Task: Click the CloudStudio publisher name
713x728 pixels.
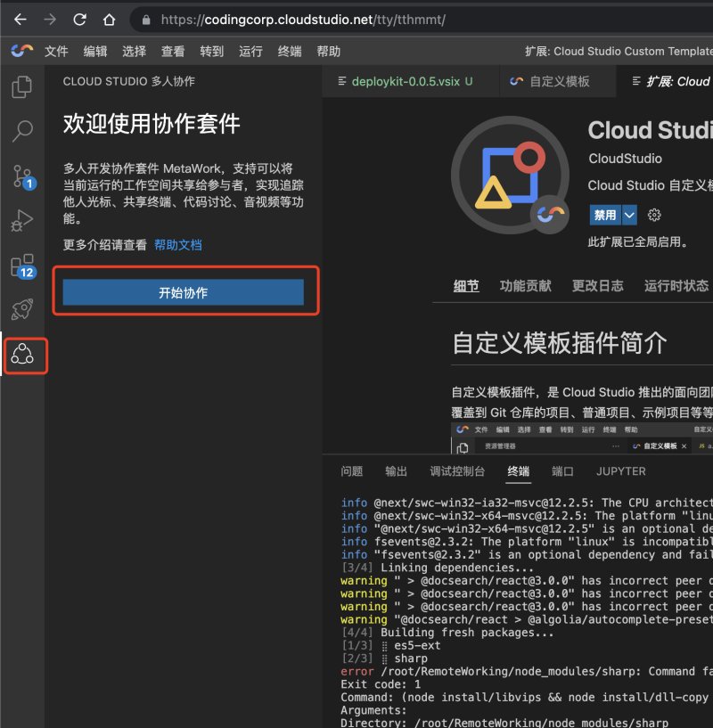Action: [625, 159]
